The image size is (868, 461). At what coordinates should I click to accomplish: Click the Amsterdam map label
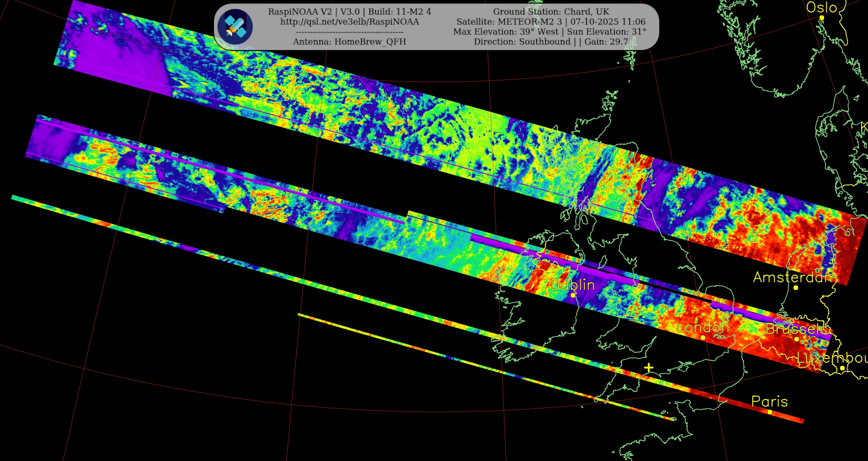[795, 277]
